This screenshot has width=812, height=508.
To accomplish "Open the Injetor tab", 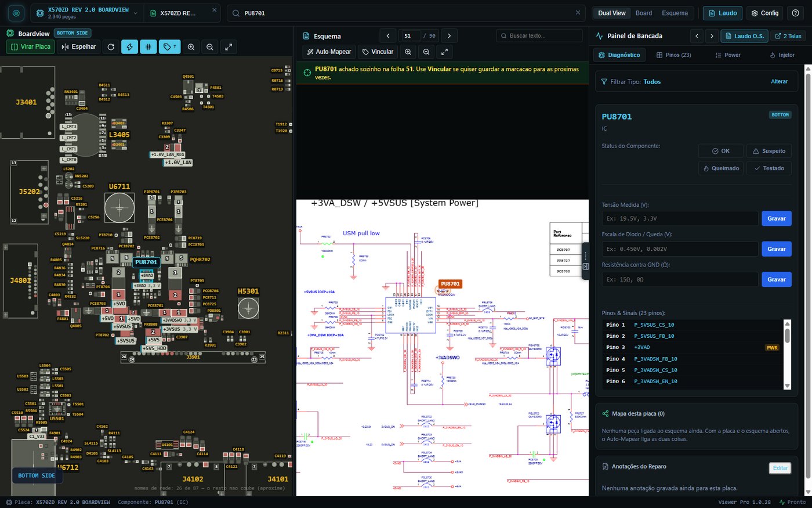I will coord(782,55).
